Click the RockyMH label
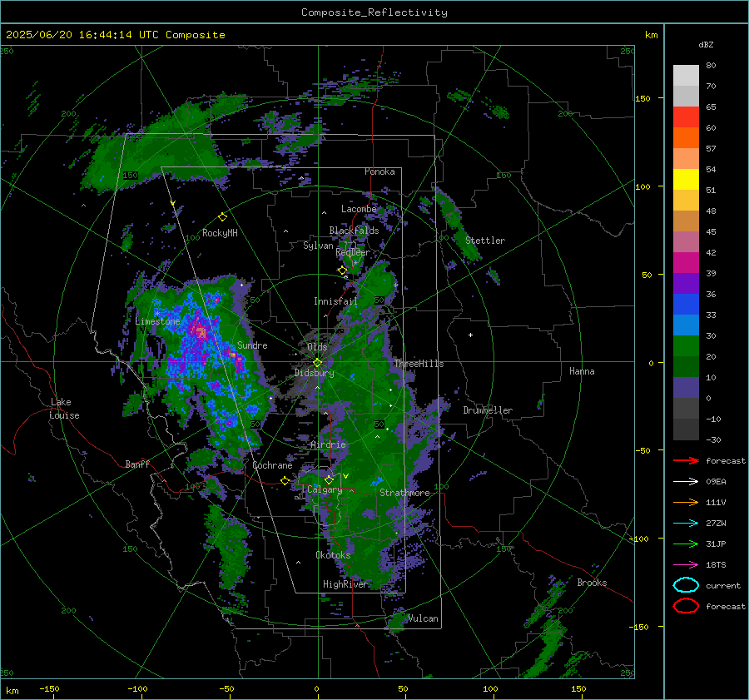Image resolution: width=749 pixels, height=700 pixels. coord(220,233)
